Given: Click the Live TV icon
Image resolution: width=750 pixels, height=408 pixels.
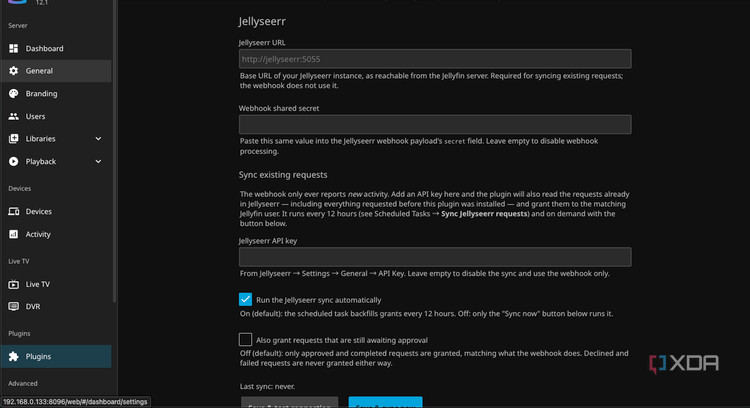Looking at the screenshot, I should pyautogui.click(x=13, y=284).
